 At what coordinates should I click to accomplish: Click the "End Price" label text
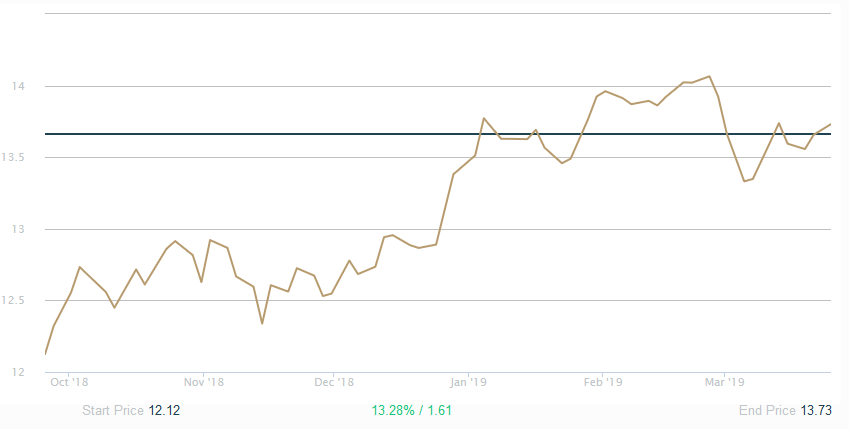(x=767, y=410)
